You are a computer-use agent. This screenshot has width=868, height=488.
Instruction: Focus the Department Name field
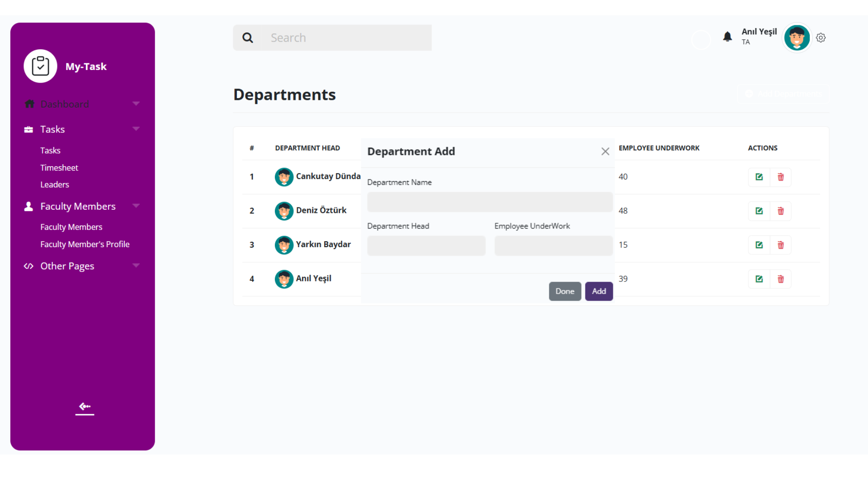point(490,202)
